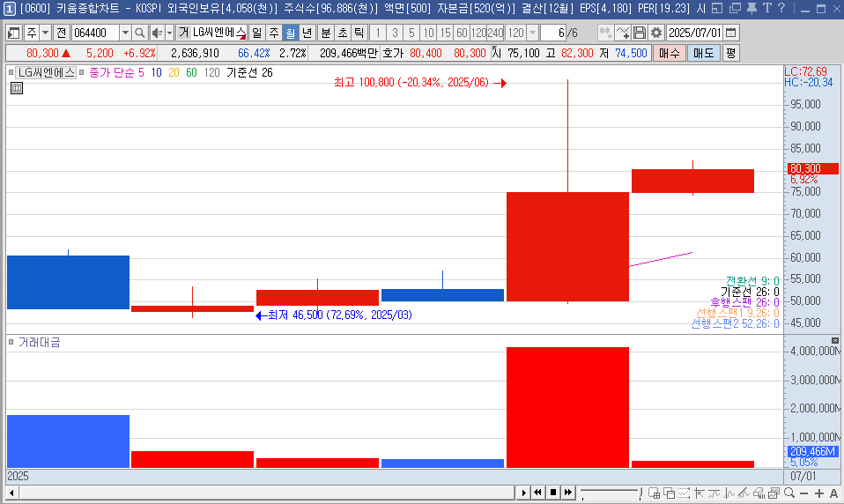Select the 5 interval button

point(411,33)
